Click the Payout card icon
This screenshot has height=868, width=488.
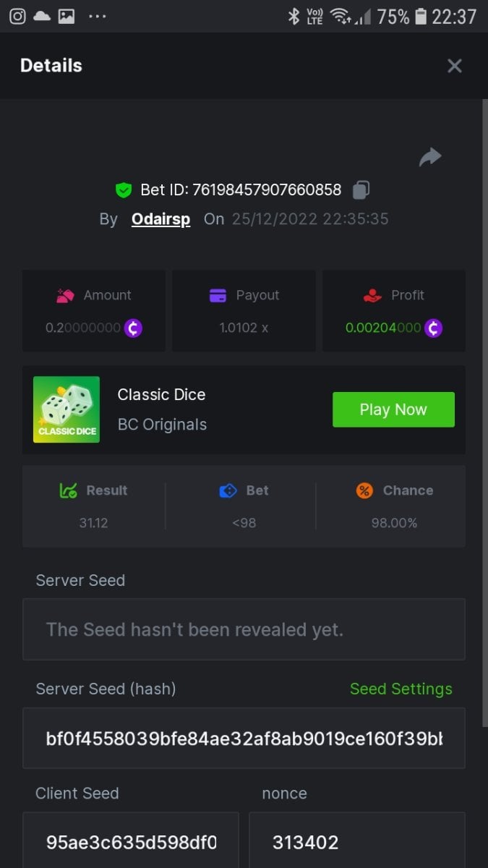point(218,295)
